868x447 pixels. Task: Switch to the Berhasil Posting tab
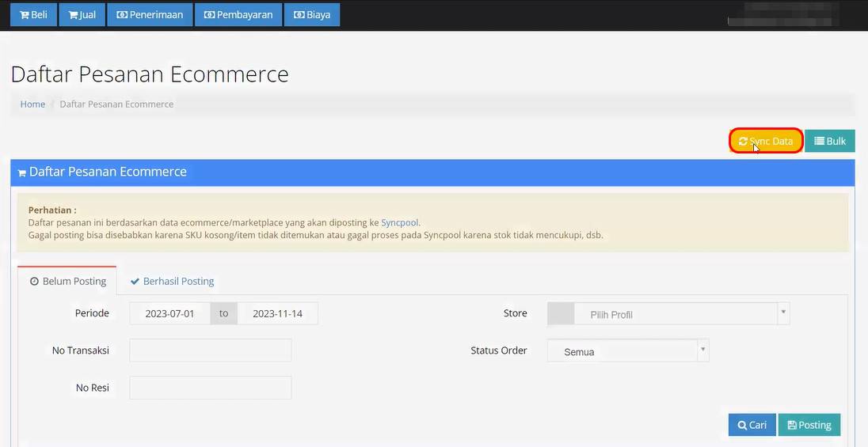[173, 281]
